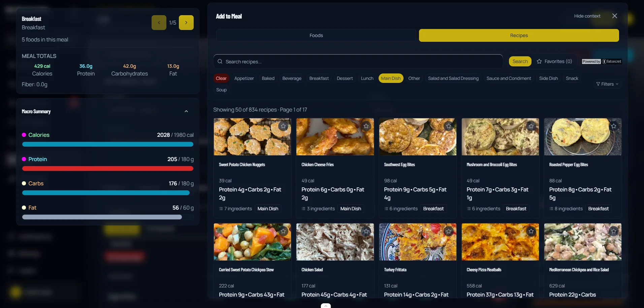Switch to the Foods tab
The height and width of the screenshot is (308, 644).
pos(316,35)
